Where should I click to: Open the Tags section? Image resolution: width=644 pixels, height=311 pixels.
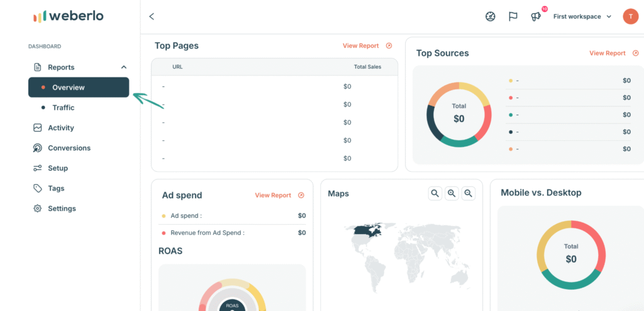(x=56, y=188)
